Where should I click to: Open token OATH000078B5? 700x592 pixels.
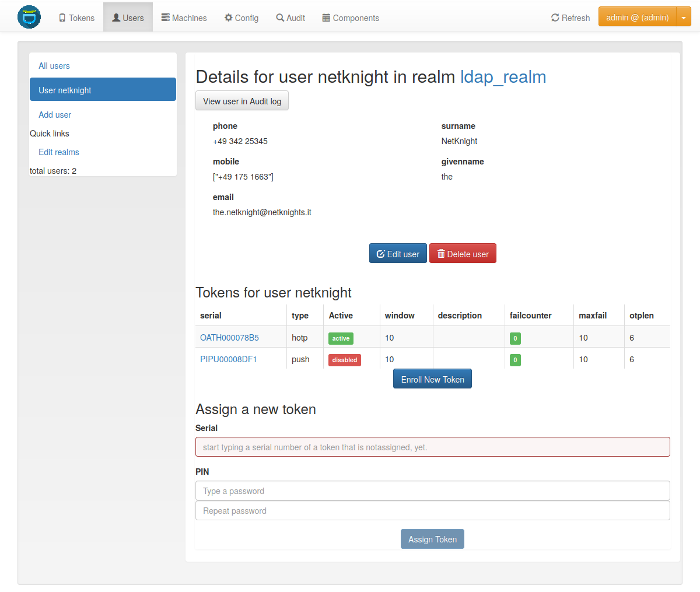[x=229, y=338]
